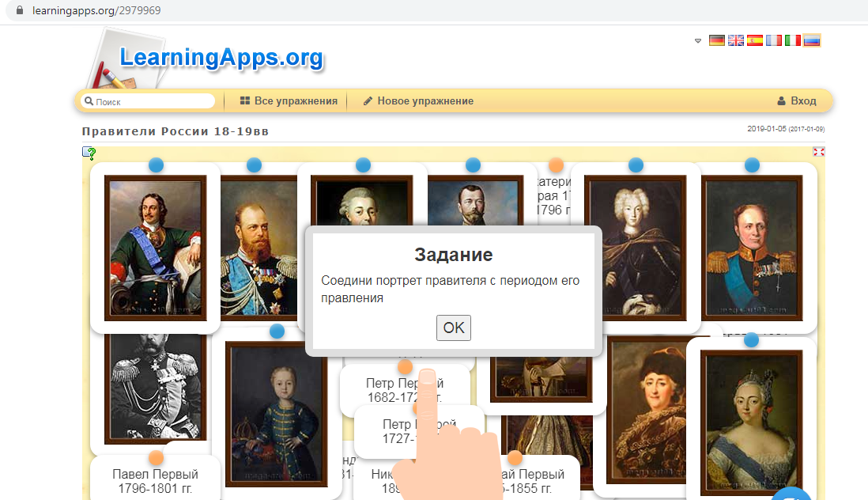Select the Spanish flag language icon

tap(754, 40)
